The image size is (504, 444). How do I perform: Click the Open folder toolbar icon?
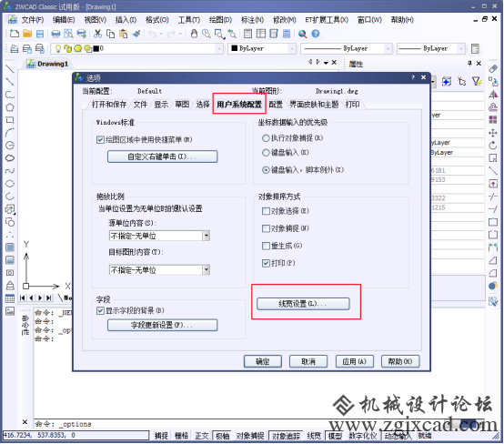27,34
